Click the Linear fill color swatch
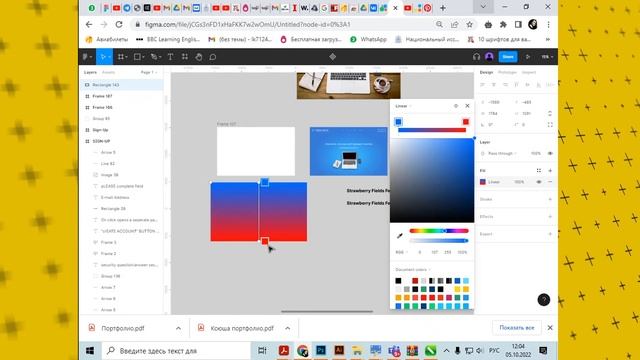 pyautogui.click(x=483, y=182)
